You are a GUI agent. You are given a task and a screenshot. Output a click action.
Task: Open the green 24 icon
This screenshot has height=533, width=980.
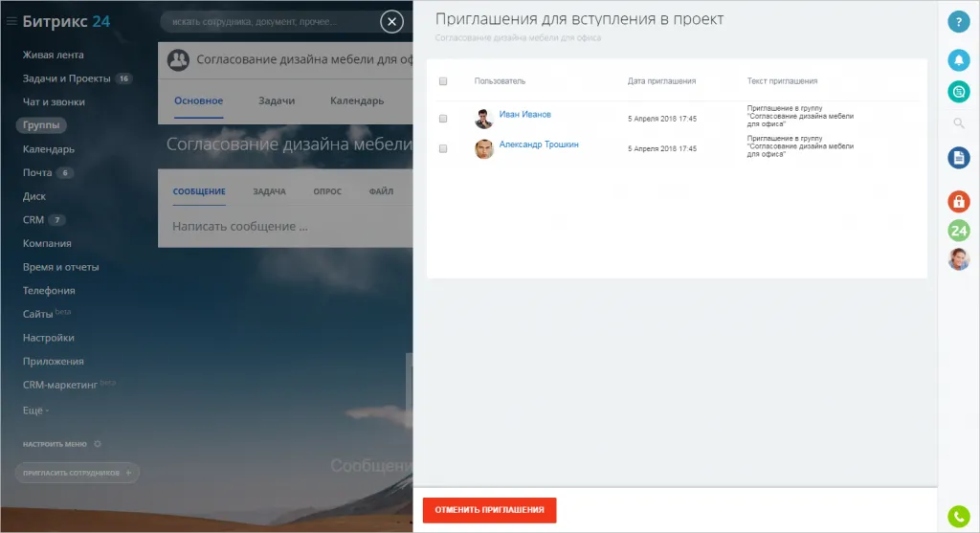click(x=958, y=231)
